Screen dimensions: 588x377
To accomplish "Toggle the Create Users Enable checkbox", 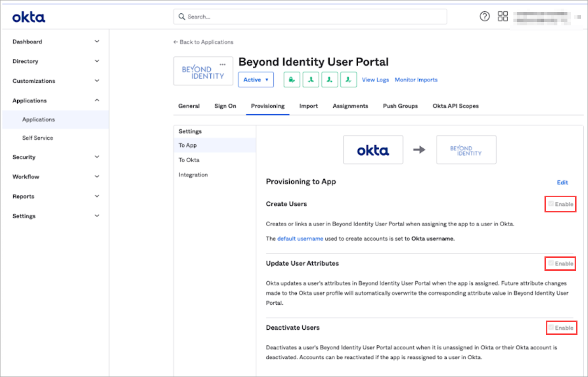I will click(x=551, y=204).
